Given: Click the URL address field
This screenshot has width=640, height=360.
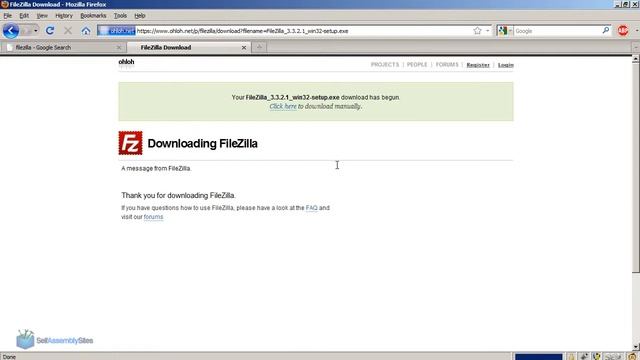Looking at the screenshot, I should coord(303,31).
